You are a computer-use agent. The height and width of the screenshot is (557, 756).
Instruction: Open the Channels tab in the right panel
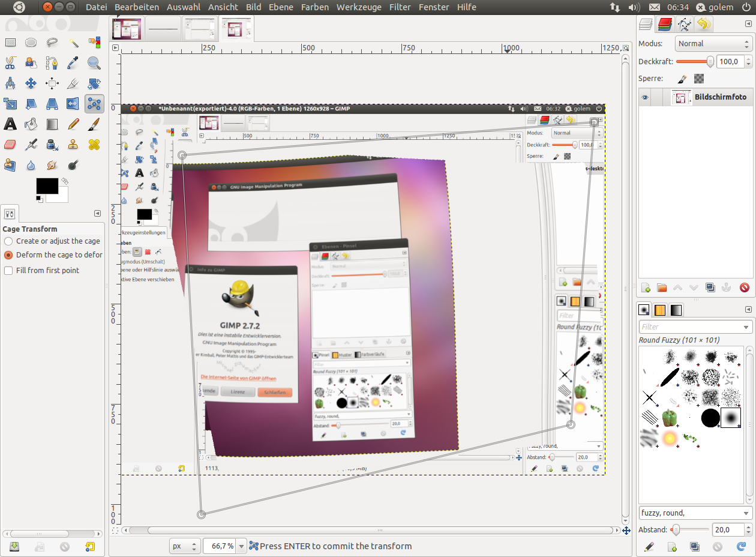tap(665, 24)
